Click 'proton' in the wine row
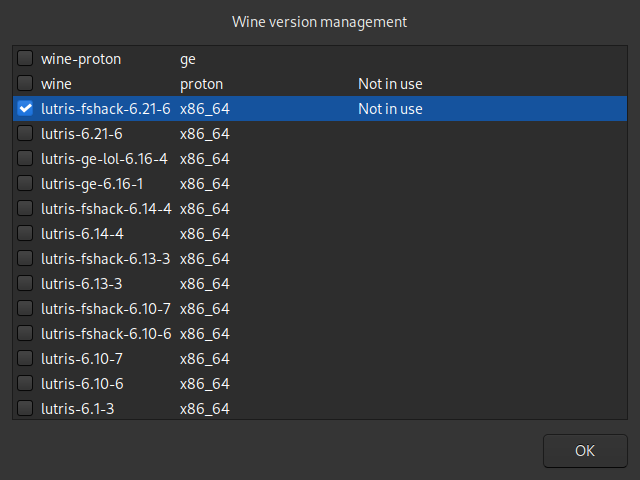 202,84
